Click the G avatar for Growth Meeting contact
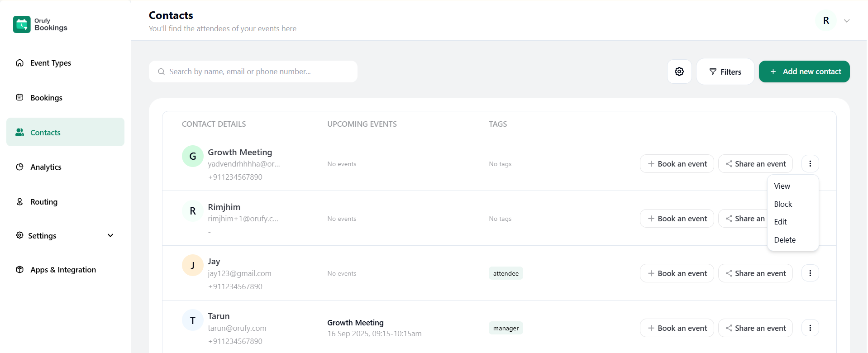Screen dimensions: 868x353 [192, 157]
